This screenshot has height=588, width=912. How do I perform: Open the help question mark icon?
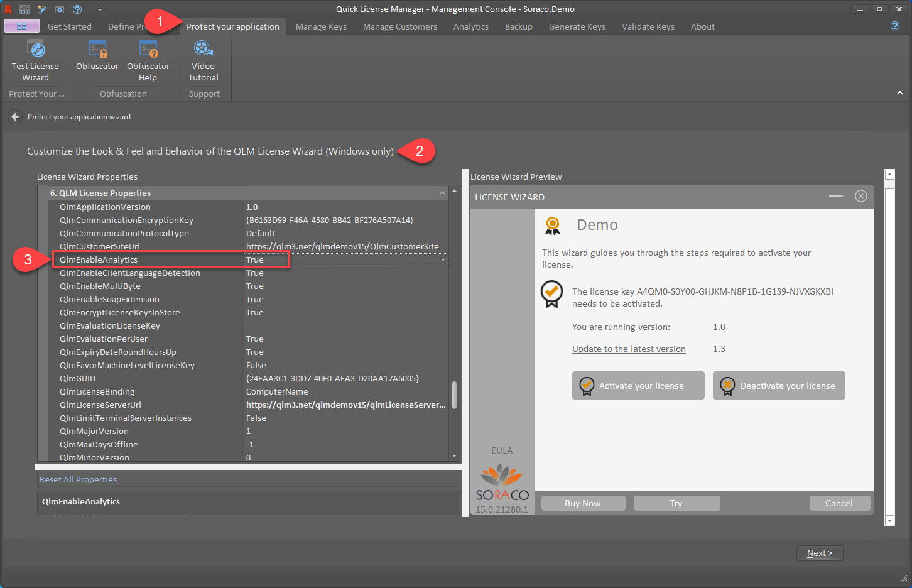pos(895,26)
